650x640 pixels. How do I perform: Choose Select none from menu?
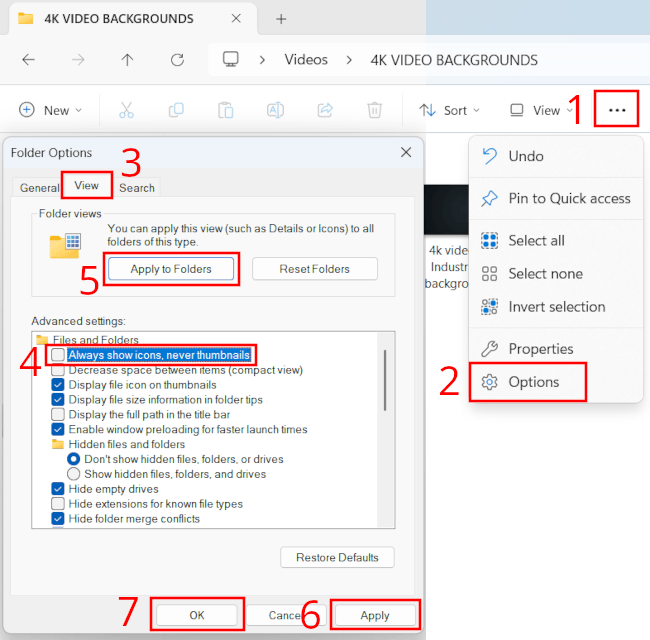(555, 274)
